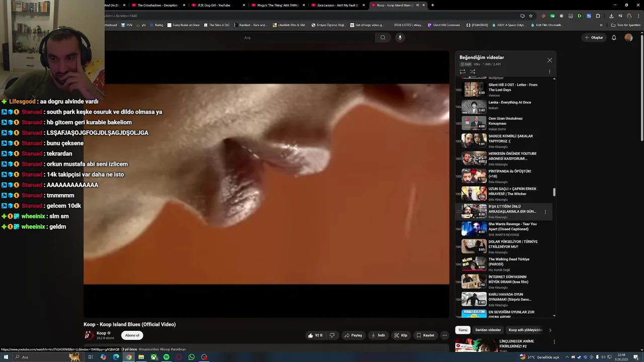Click the Kaydet save button
Viewport: 644px width, 362px height.
click(x=425, y=335)
